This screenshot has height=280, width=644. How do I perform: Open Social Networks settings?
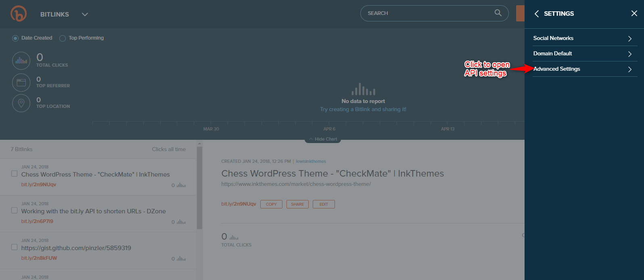pos(585,38)
